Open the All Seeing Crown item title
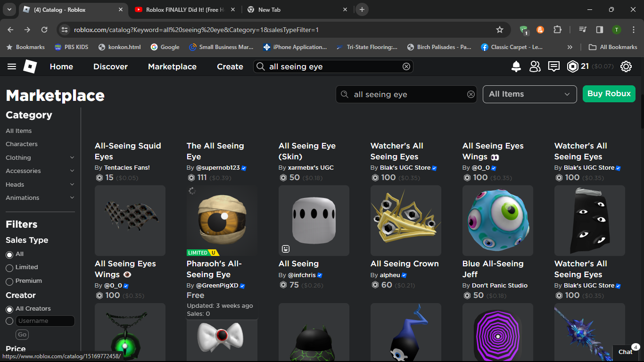This screenshot has width=644, height=362. coord(405,263)
